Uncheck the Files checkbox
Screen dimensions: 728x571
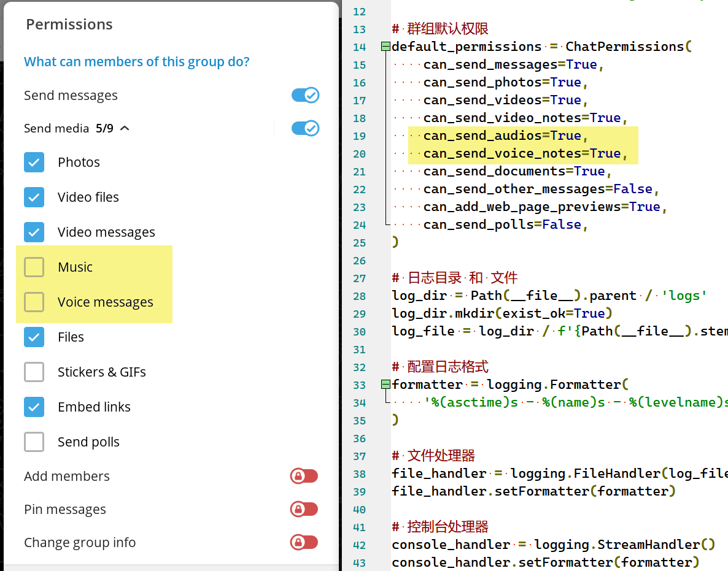pyautogui.click(x=34, y=337)
